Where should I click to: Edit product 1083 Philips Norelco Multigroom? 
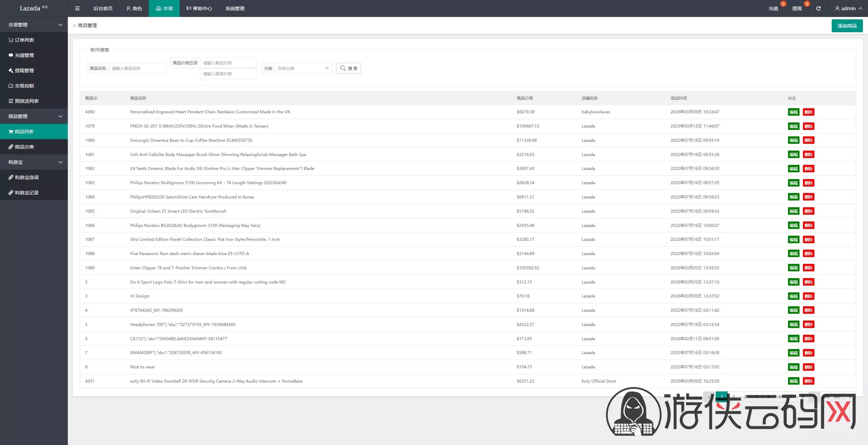(793, 183)
